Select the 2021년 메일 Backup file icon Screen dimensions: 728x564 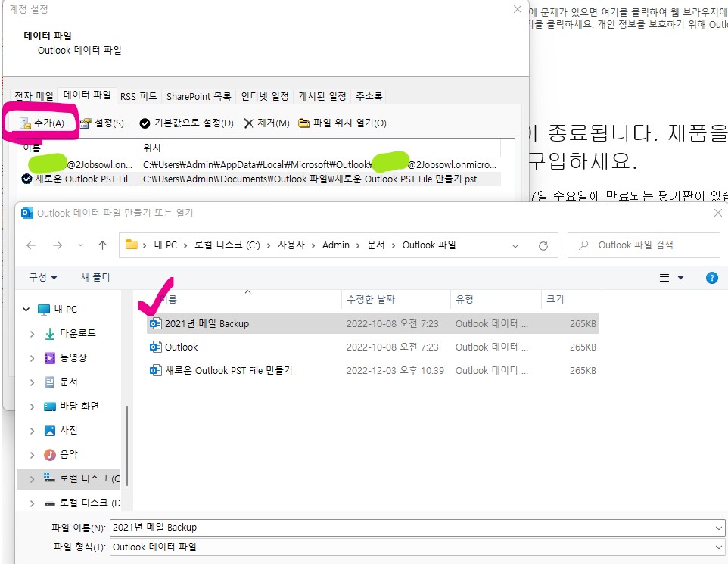point(156,323)
